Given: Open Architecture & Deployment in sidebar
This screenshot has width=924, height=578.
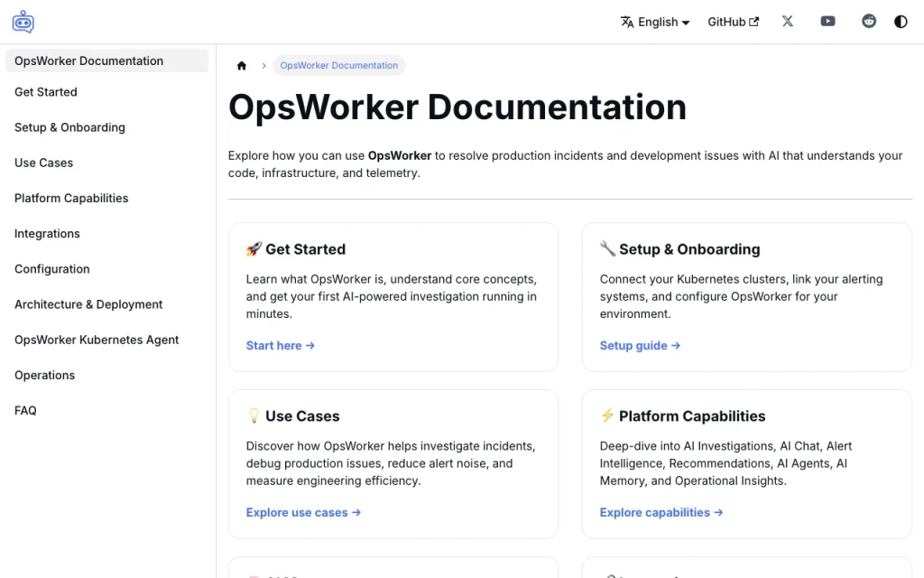Looking at the screenshot, I should pos(88,304).
